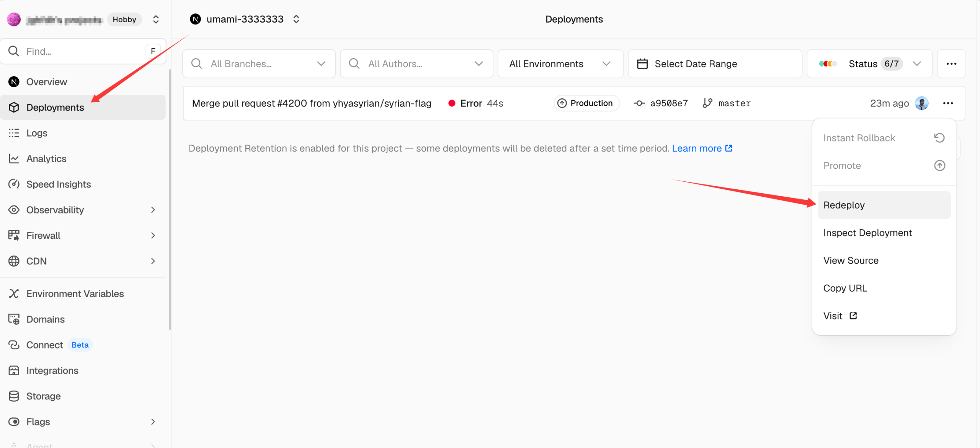Screen dimensions: 980x448
Task: Choose Promote menu item
Action: click(884, 166)
